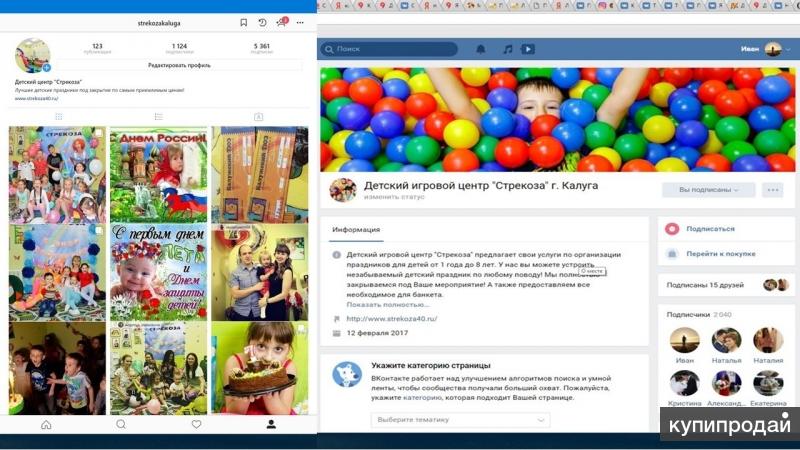Click Edit profile button in Instagram
The height and width of the screenshot is (450, 800).
click(179, 65)
